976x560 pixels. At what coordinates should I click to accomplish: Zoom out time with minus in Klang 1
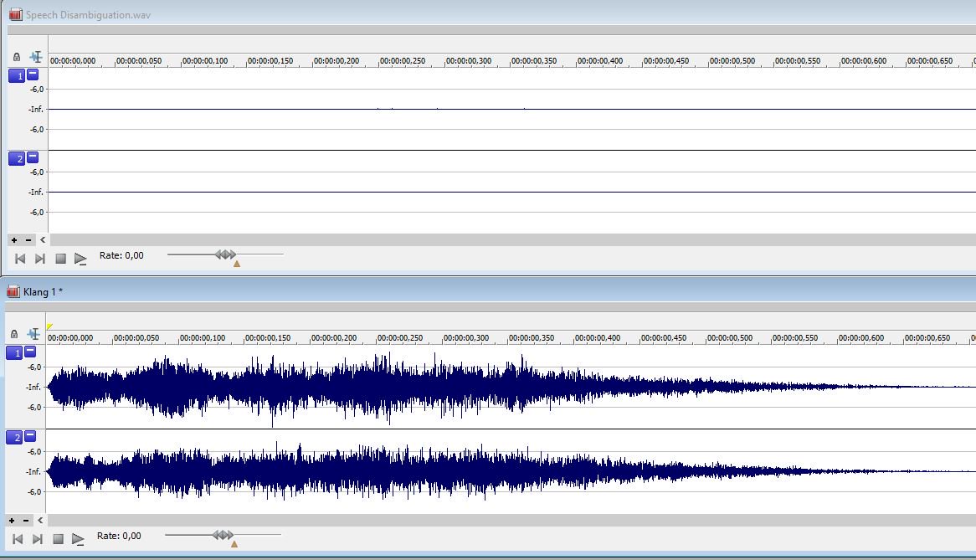[25, 520]
